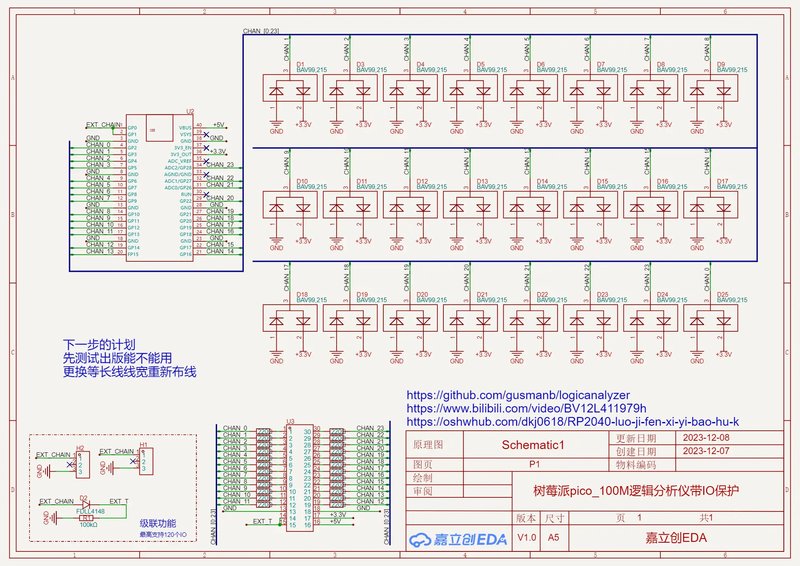
Task: Select the 物料编码 field label
Action: click(636, 464)
